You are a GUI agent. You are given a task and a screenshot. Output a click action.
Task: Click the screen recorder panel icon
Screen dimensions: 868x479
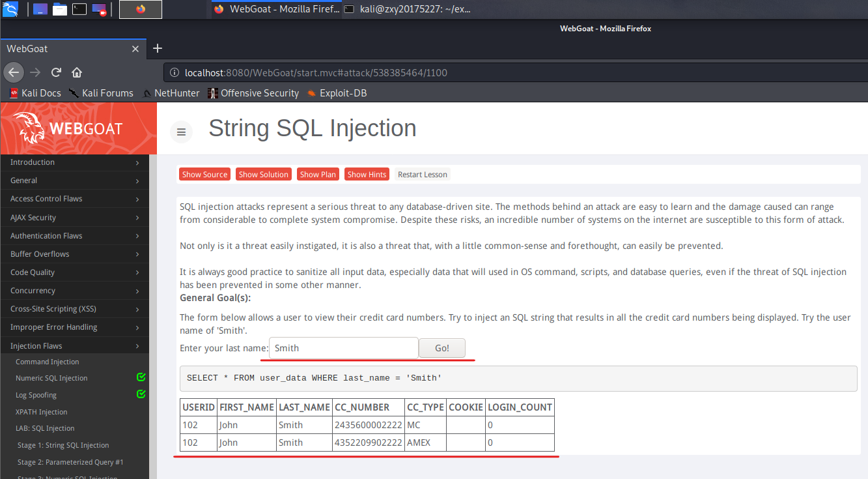[99, 9]
